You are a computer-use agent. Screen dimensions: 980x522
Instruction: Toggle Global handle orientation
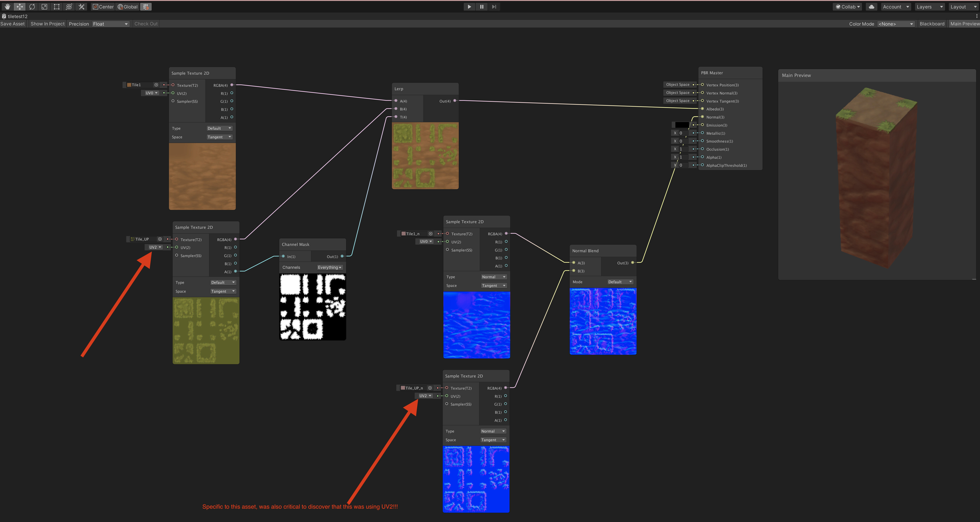[127, 7]
